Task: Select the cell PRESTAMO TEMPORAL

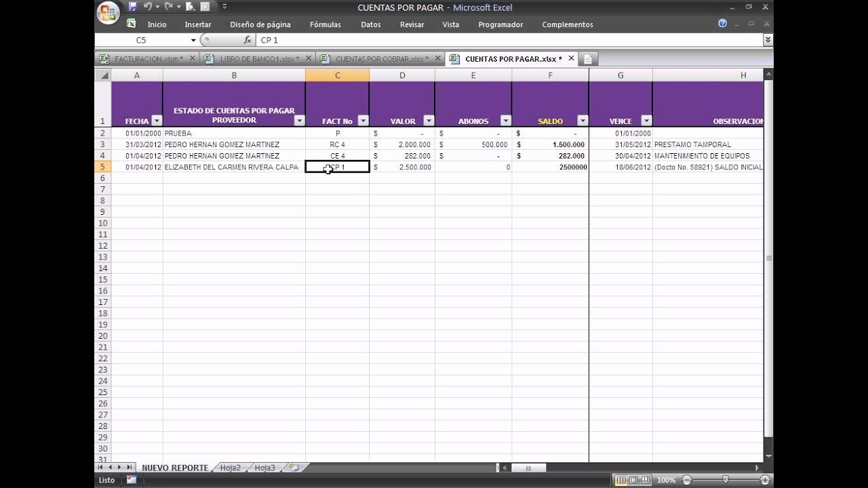Action: [x=708, y=144]
